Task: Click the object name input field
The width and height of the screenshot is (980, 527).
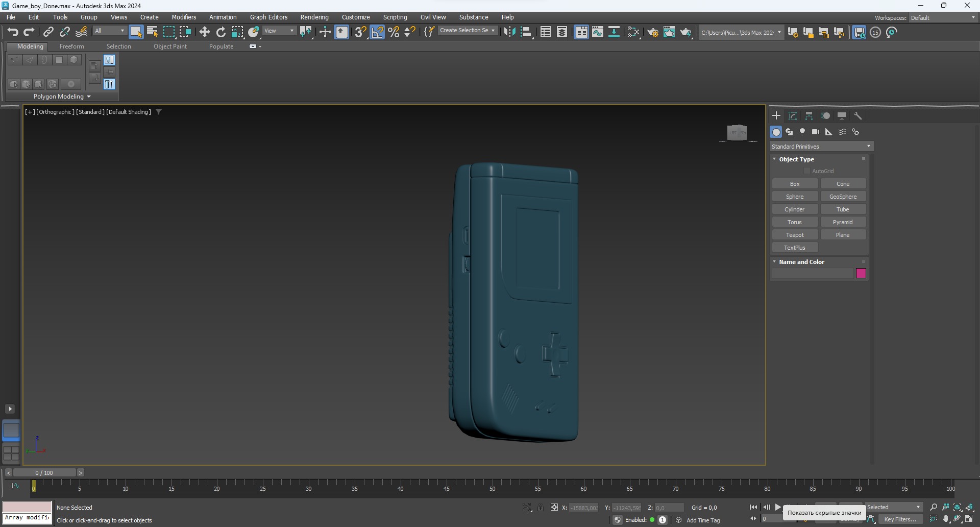Action: click(813, 273)
